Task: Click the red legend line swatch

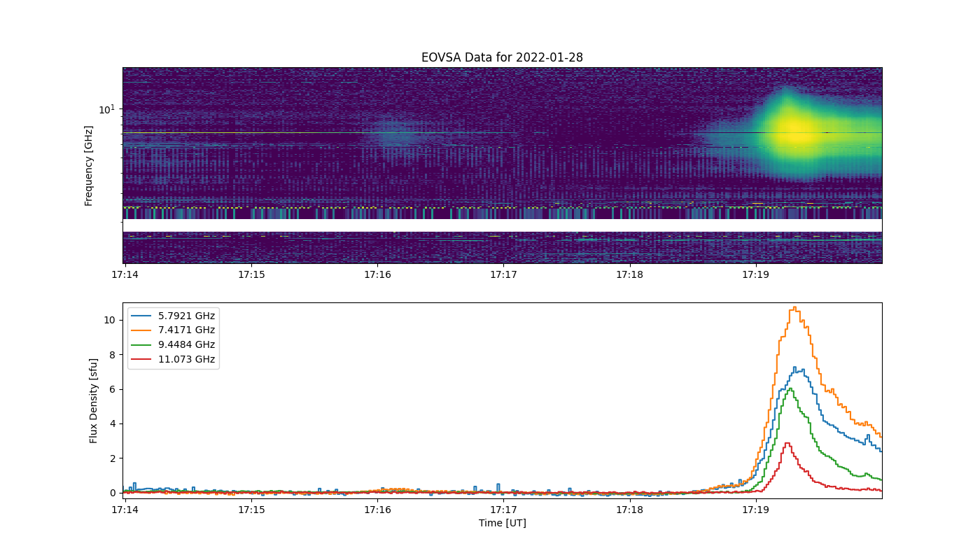Action: [141, 360]
